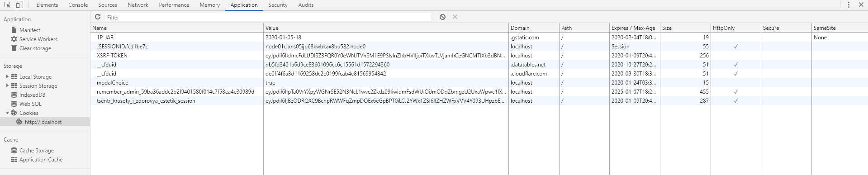This screenshot has height=175, width=868.
Task: Sort cookies by the Name column header
Action: (x=177, y=28)
